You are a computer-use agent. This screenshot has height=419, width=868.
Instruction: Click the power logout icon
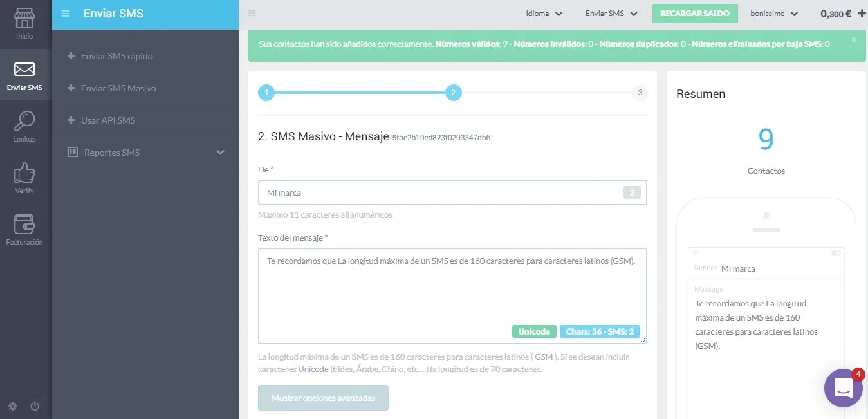(x=35, y=406)
